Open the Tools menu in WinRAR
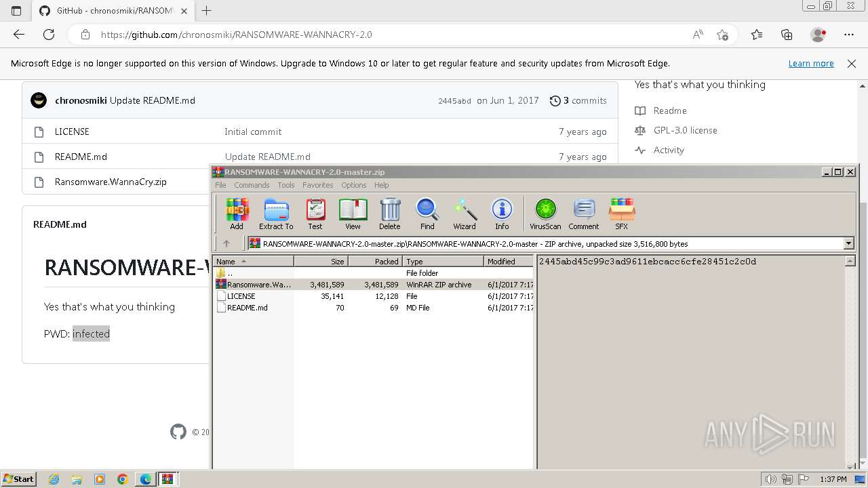 [x=286, y=185]
